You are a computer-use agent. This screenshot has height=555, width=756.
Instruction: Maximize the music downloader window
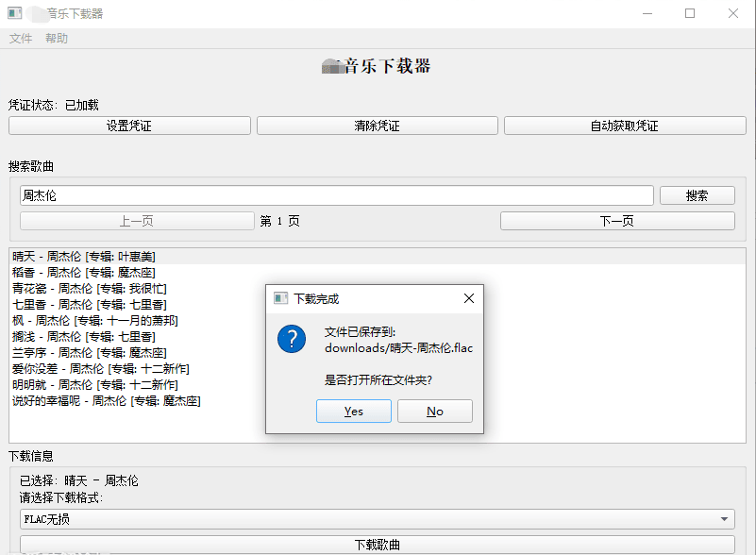pos(690,13)
